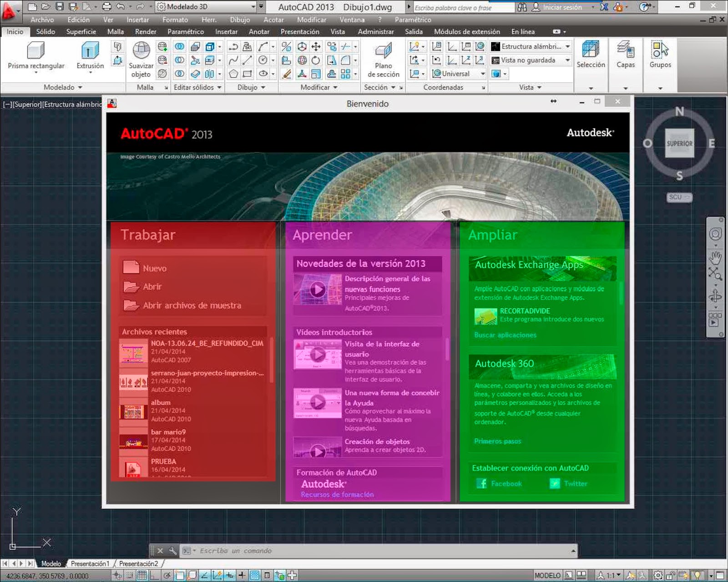Viewport: 728px width, 582px height.
Task: Toggle grid display in the status bar
Action: pyautogui.click(x=142, y=575)
